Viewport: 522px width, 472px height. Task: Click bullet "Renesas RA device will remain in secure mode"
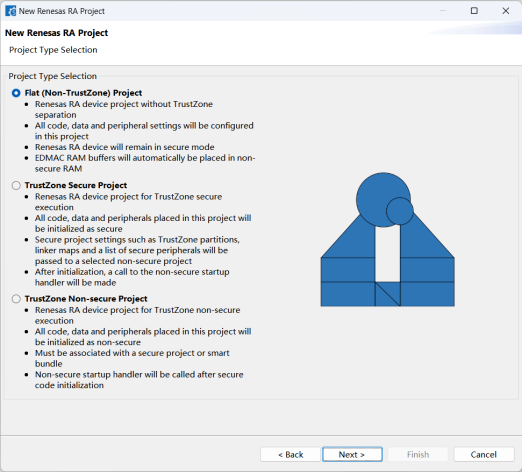tap(125, 147)
